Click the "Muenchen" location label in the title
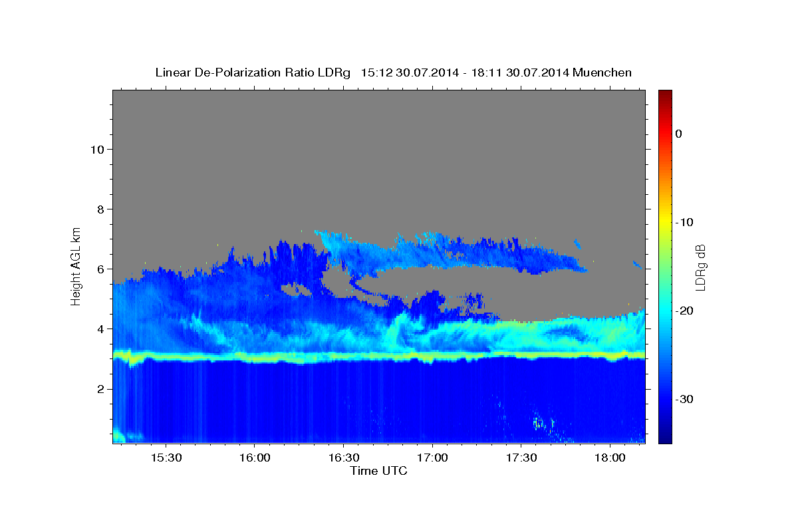Viewport: 798px width, 532px height. (602, 72)
